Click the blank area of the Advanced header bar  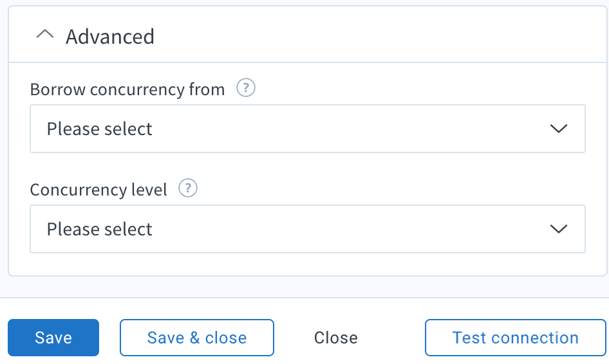tap(380, 35)
